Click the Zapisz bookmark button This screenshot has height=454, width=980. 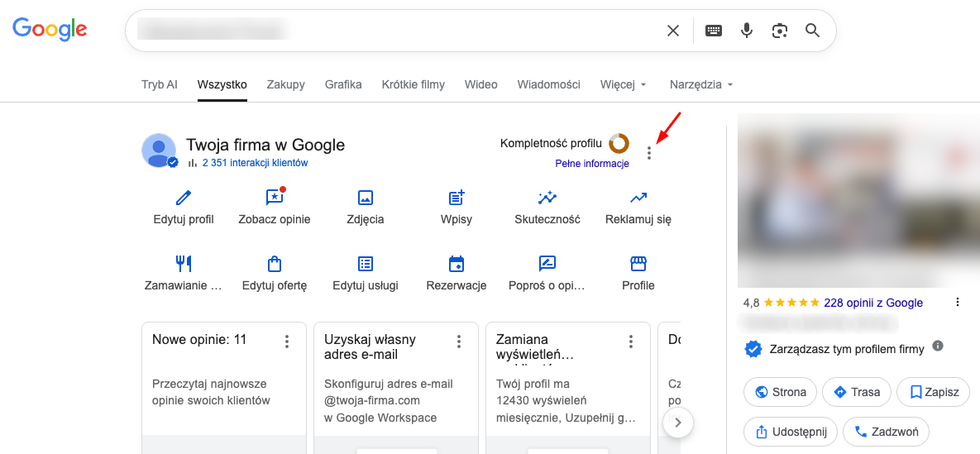point(933,393)
